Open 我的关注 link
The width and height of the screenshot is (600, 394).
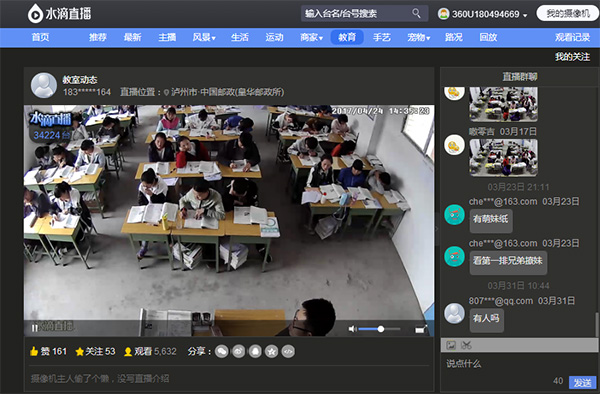572,57
